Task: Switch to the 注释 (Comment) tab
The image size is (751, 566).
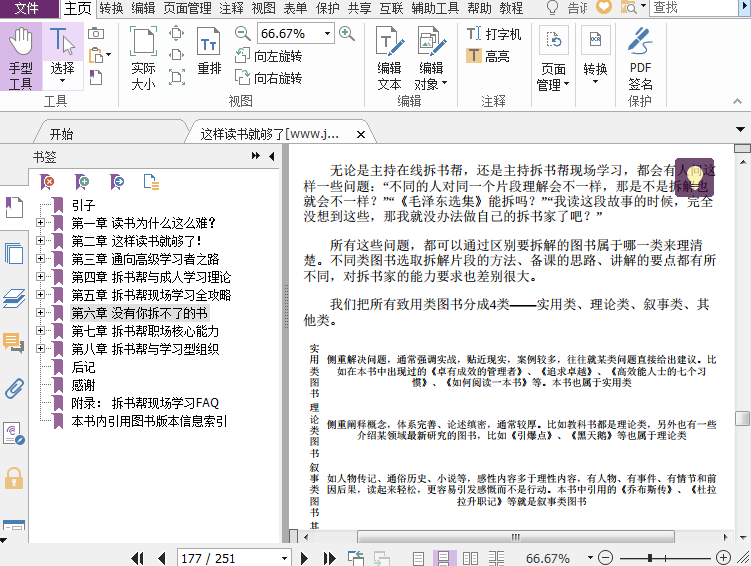Action: [x=231, y=8]
